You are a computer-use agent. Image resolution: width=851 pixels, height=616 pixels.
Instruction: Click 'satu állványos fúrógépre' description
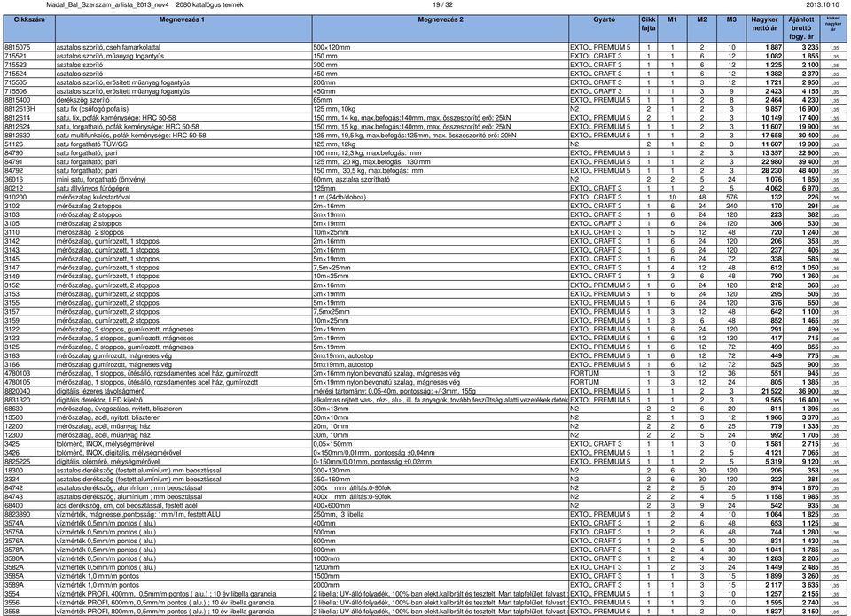[x=93, y=188]
